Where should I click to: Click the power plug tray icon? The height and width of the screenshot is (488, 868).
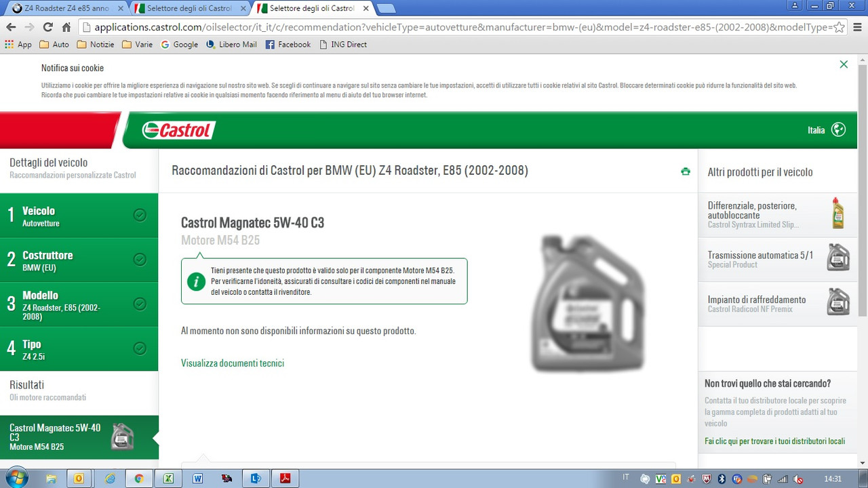767,479
